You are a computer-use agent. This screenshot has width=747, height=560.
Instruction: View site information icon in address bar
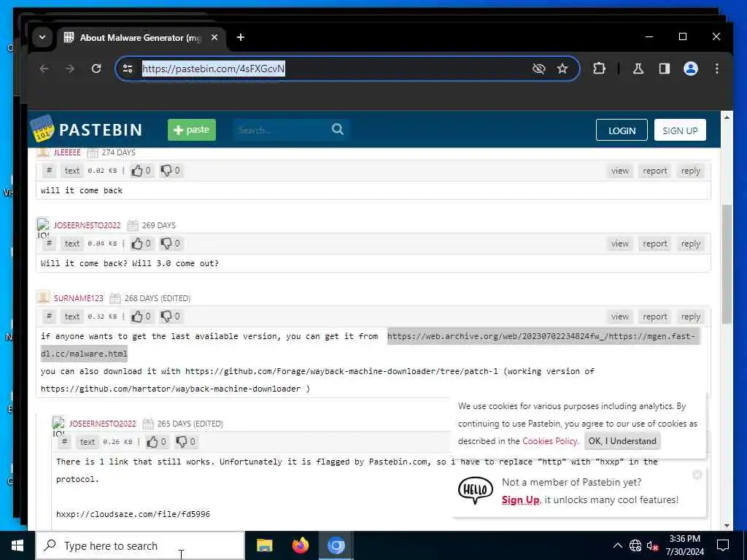pyautogui.click(x=128, y=69)
